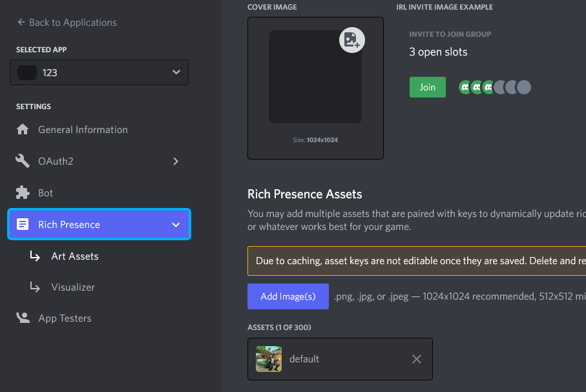Collapse the Rich Presence submenu chevron

coord(176,225)
